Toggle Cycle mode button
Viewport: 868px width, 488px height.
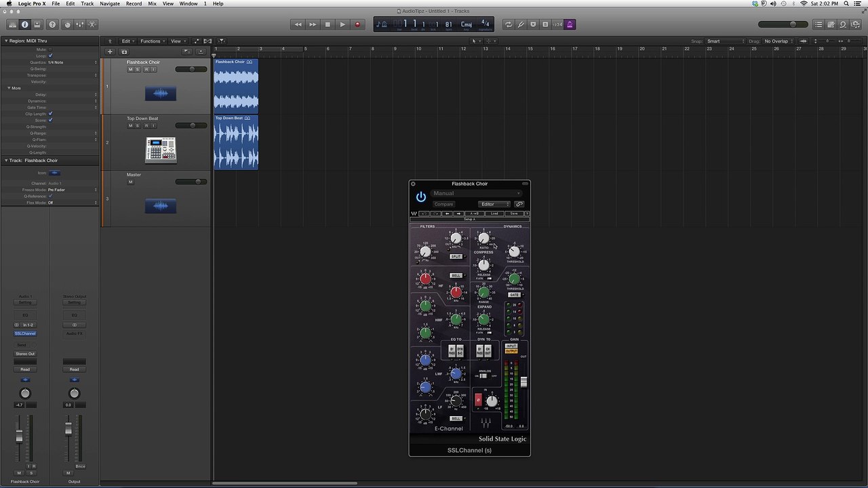509,24
